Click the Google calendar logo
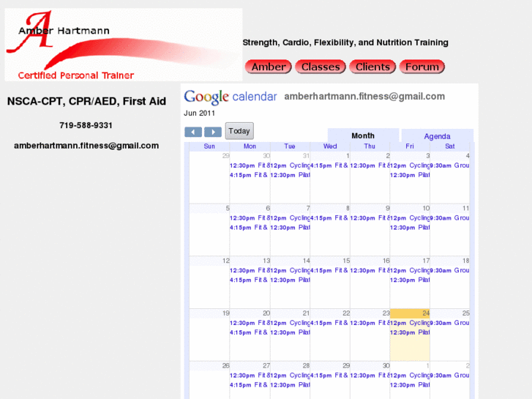 tap(231, 97)
